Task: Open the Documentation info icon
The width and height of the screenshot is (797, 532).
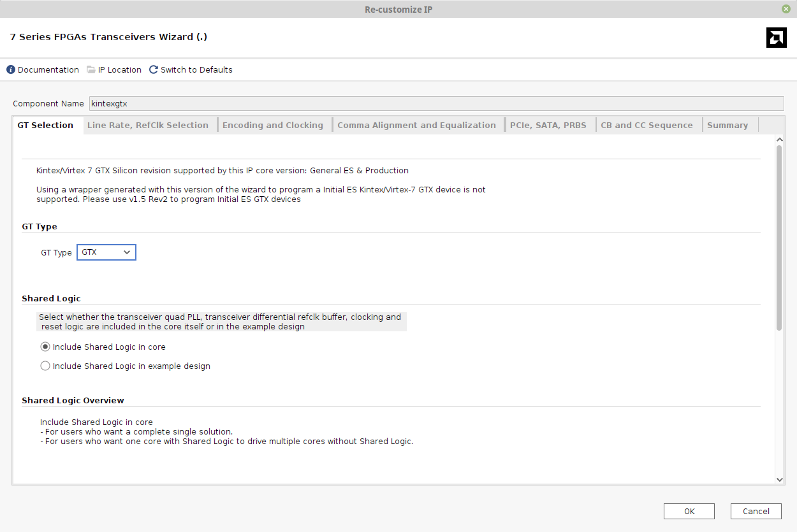Action: 9,69
